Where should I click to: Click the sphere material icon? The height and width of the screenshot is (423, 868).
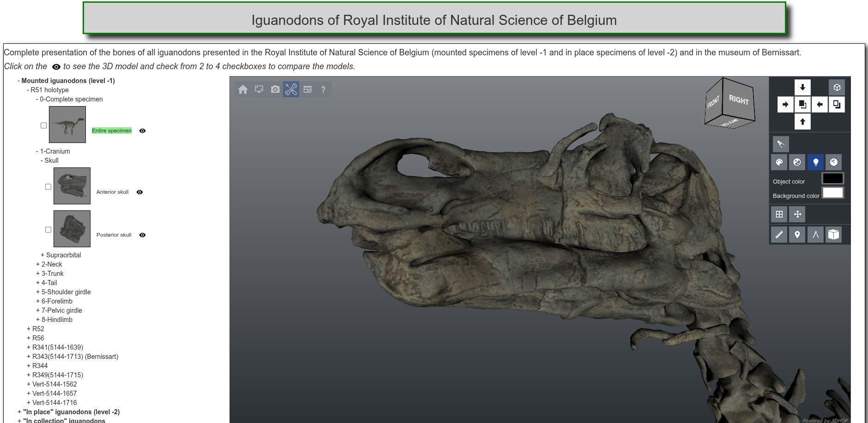(x=833, y=162)
